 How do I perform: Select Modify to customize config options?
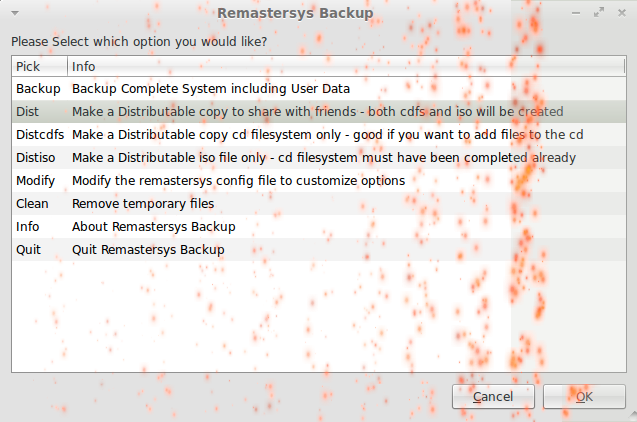pyautogui.click(x=35, y=181)
